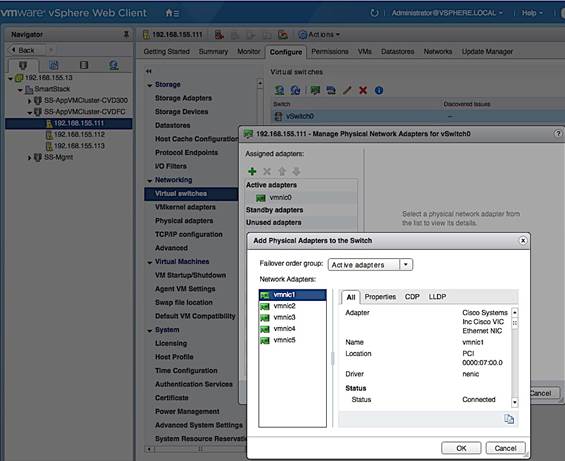Click the copy to clipboard icon
The width and height of the screenshot is (565, 461).
(509, 419)
